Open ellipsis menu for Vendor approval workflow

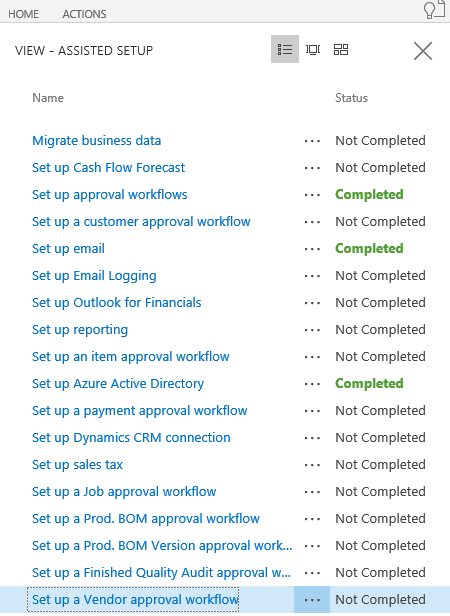tap(312, 600)
